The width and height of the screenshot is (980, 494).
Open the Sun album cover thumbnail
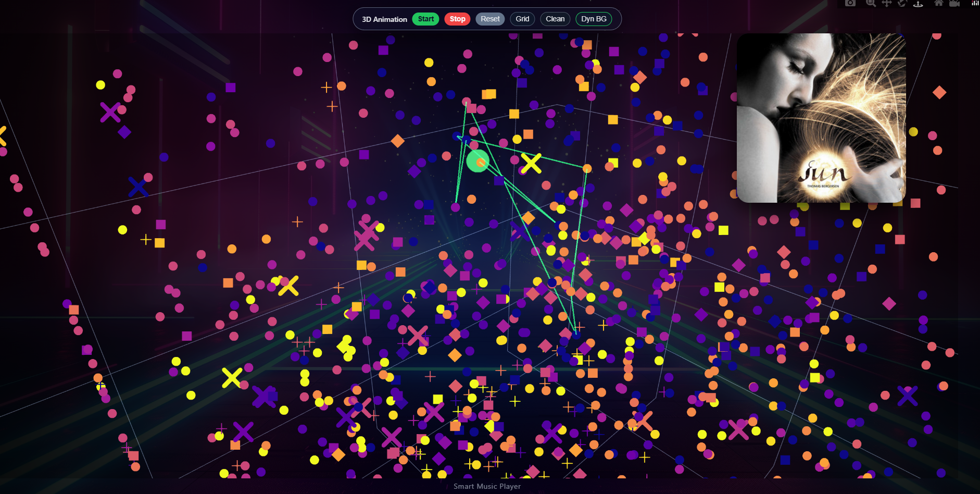(x=821, y=118)
